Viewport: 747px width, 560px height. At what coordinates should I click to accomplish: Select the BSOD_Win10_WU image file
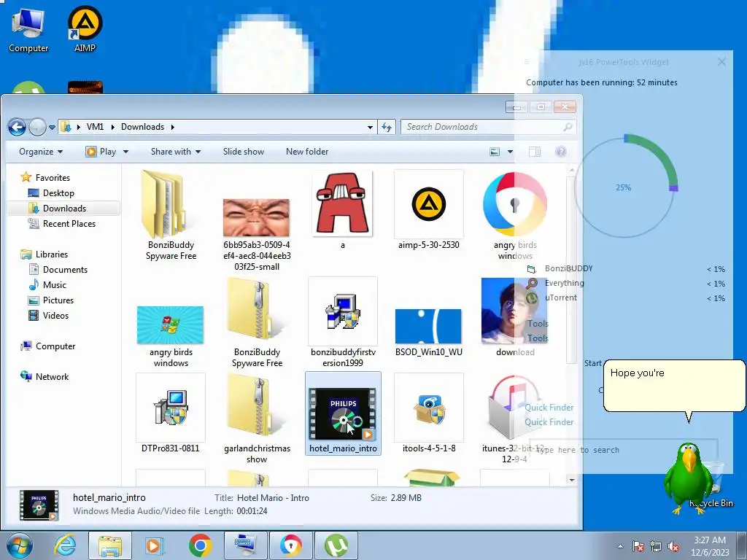point(429,332)
